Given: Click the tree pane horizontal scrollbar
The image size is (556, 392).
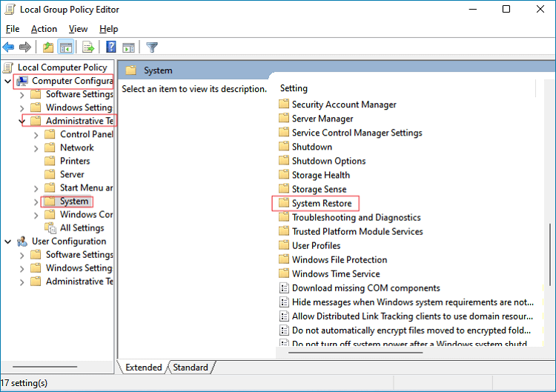Looking at the screenshot, I should click(x=44, y=367).
